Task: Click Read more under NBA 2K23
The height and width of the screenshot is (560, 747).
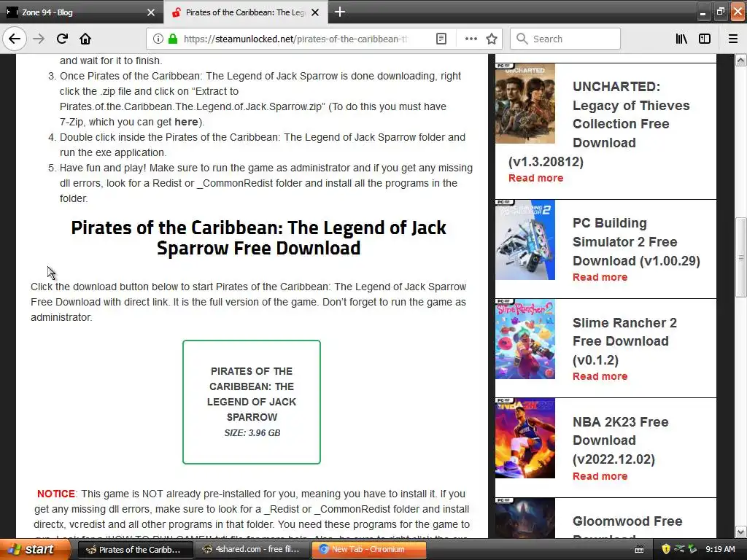Action: (x=600, y=476)
